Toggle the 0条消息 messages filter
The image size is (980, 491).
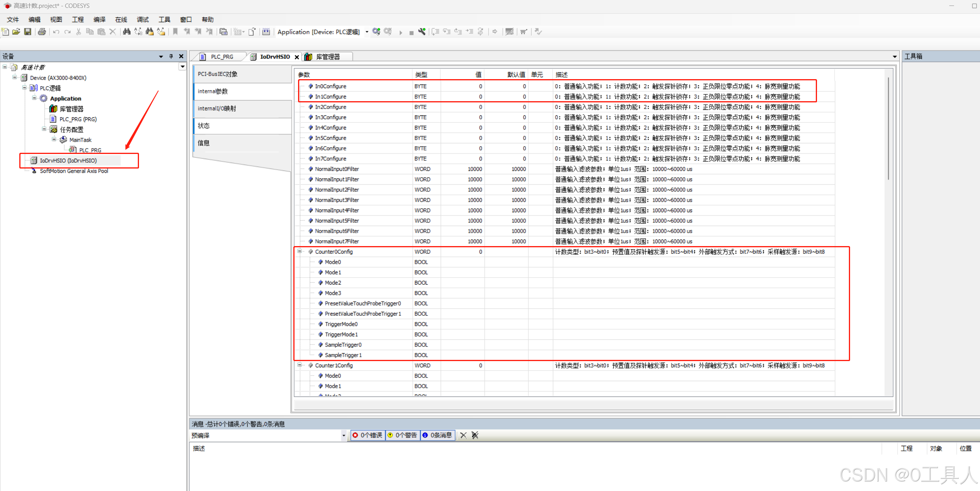coord(437,435)
